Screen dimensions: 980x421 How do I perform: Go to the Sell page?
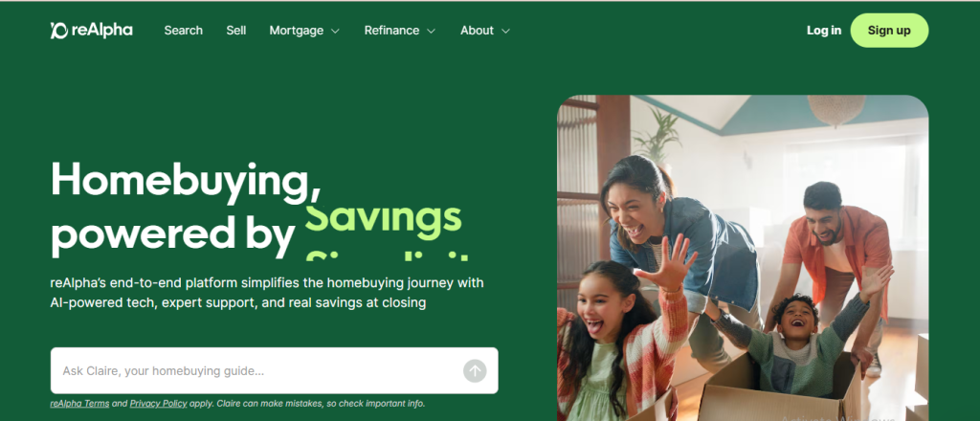click(235, 30)
